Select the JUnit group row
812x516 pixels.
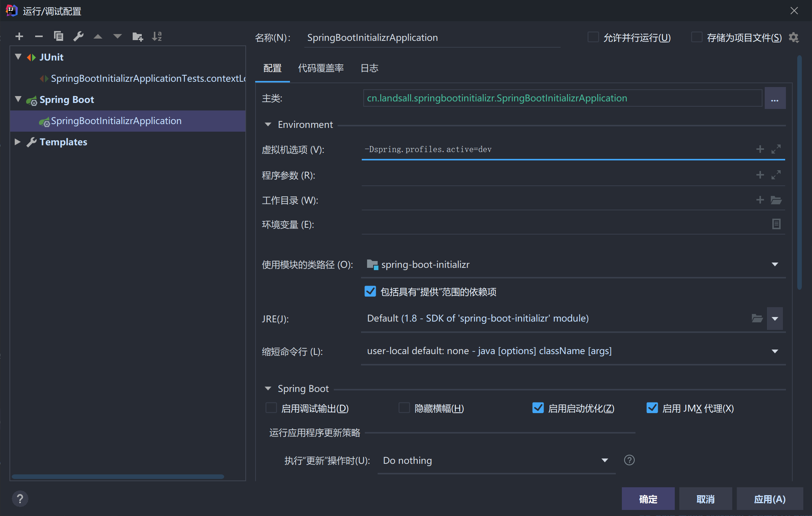[x=128, y=57]
